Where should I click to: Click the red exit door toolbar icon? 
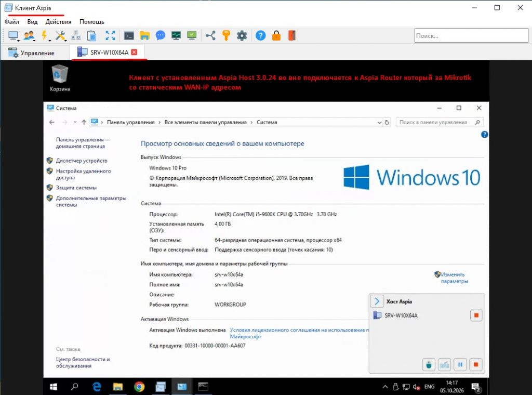(x=292, y=35)
